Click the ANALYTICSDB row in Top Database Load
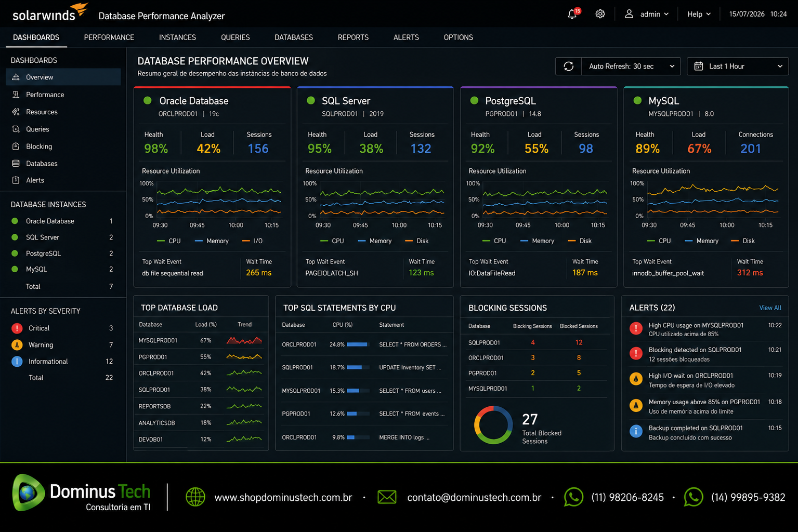Viewport: 798px width, 532px height. pos(201,423)
